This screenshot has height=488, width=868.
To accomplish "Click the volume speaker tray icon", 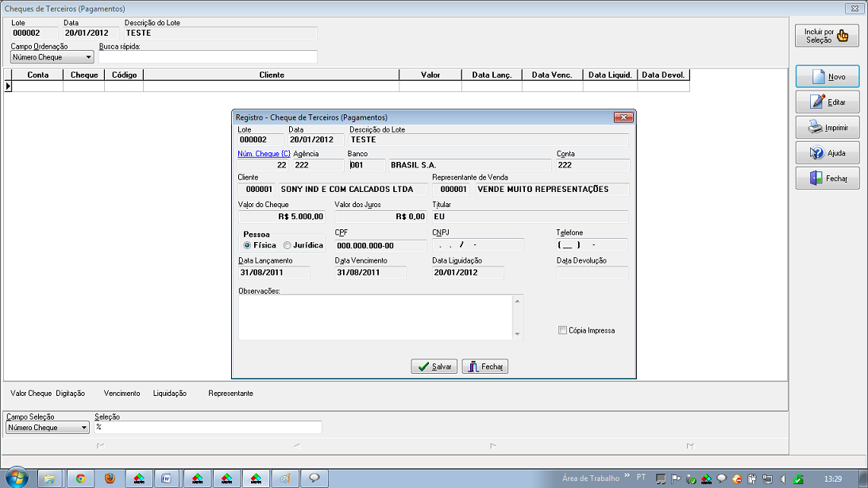I will click(x=783, y=478).
